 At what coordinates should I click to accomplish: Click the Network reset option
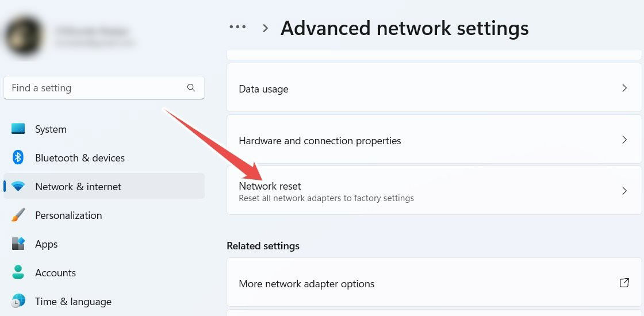pos(434,190)
